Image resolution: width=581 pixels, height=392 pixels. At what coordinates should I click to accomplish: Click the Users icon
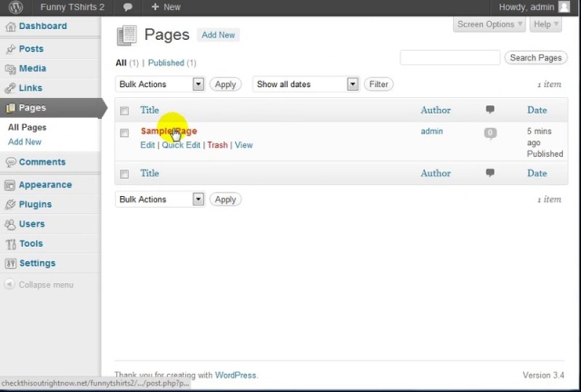point(10,224)
